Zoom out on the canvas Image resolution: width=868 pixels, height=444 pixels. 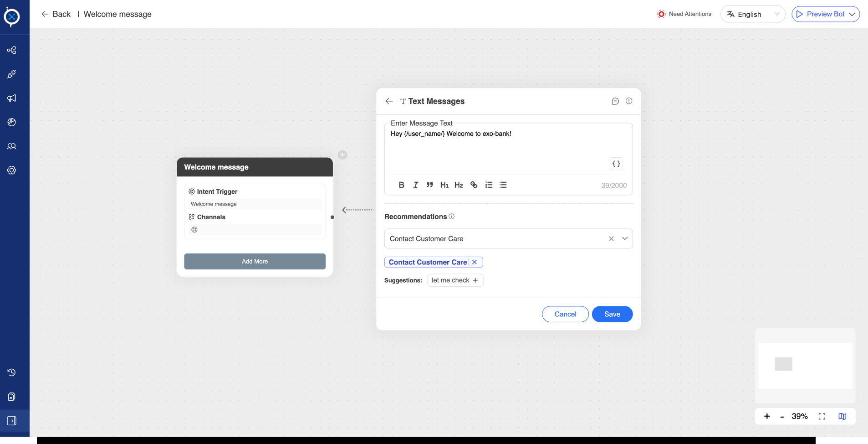(782, 417)
